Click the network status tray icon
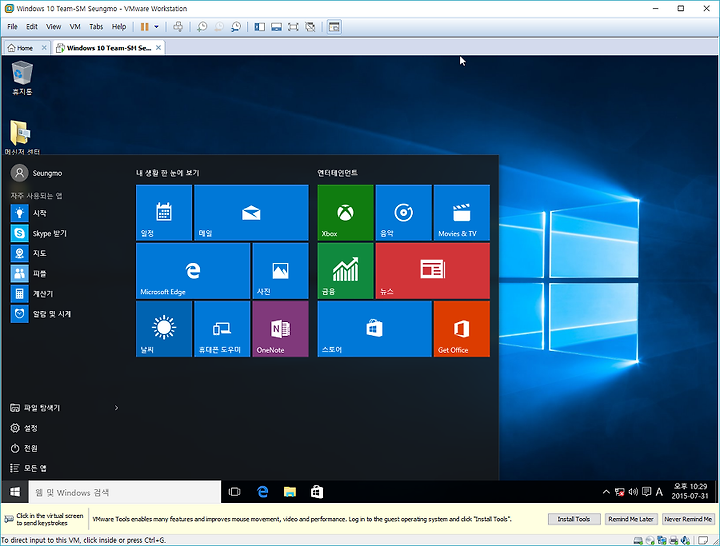 tap(619, 492)
